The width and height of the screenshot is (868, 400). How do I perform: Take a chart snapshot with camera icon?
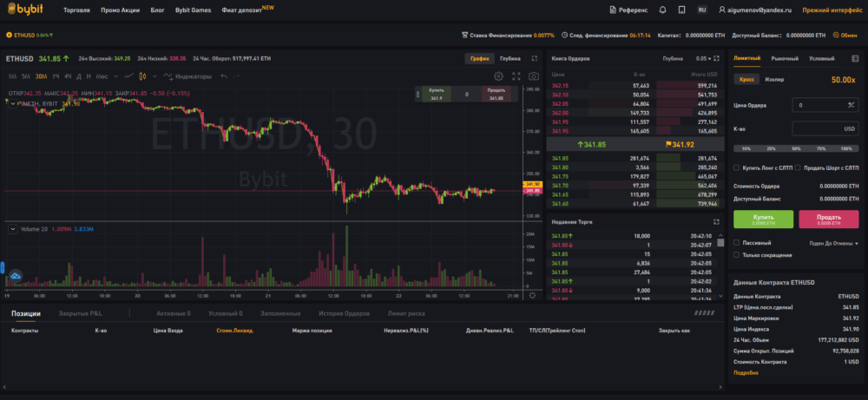(x=533, y=76)
